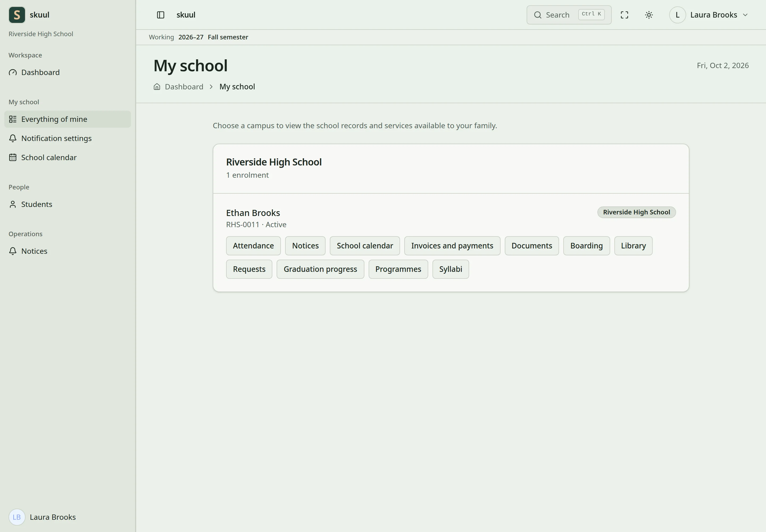
Task: Click the Riverside High School card heading
Action: 274,162
